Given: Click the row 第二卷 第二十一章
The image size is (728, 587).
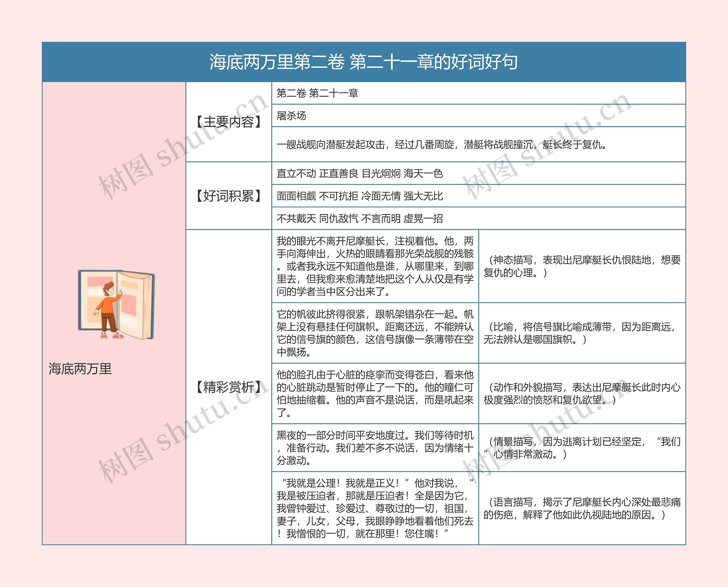Looking at the screenshot, I should click(x=479, y=93).
